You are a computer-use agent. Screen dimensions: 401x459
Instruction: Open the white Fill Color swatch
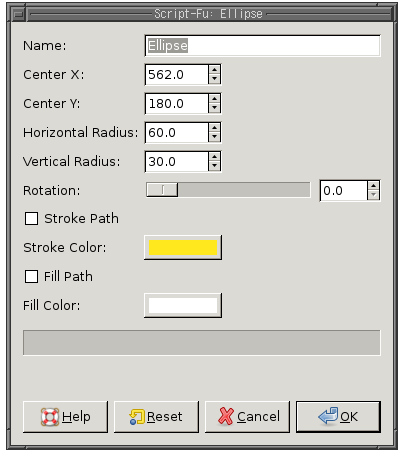coord(183,305)
